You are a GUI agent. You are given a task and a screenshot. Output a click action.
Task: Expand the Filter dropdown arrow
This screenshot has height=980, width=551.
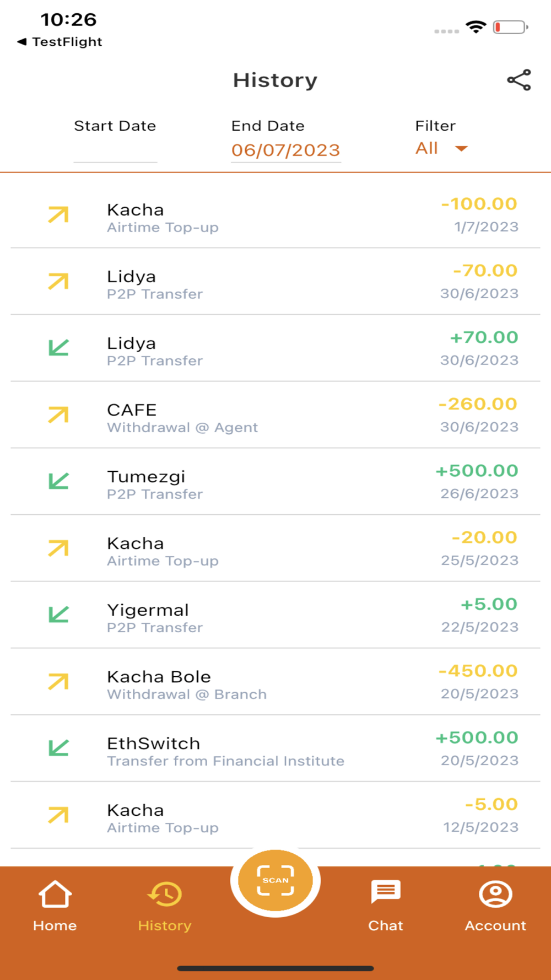(461, 148)
